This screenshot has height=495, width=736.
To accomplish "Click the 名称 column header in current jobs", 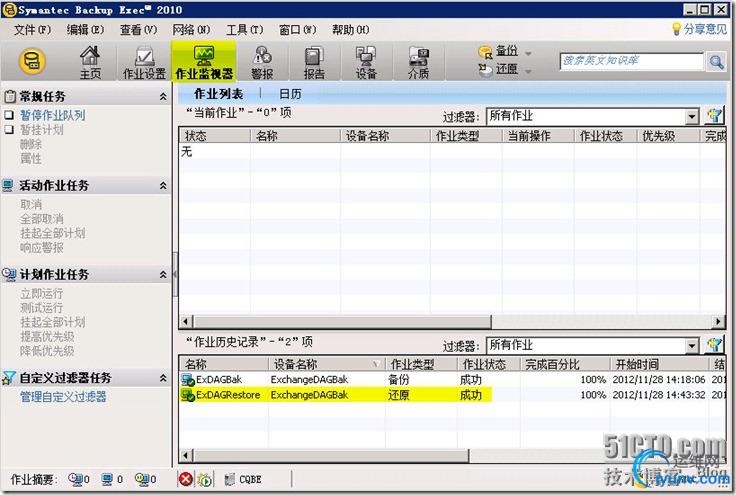I will [x=296, y=136].
